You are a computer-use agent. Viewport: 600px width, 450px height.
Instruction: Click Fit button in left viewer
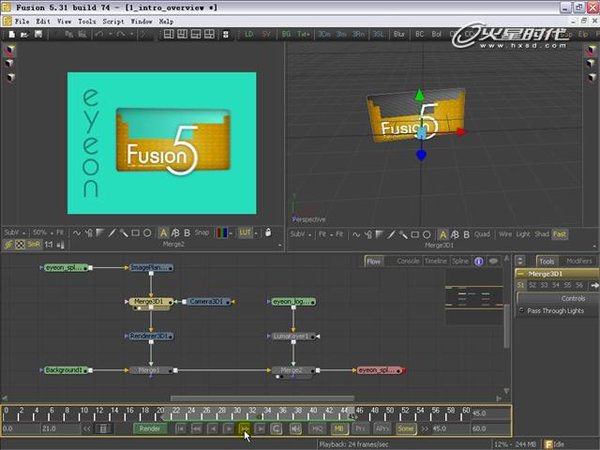60,233
